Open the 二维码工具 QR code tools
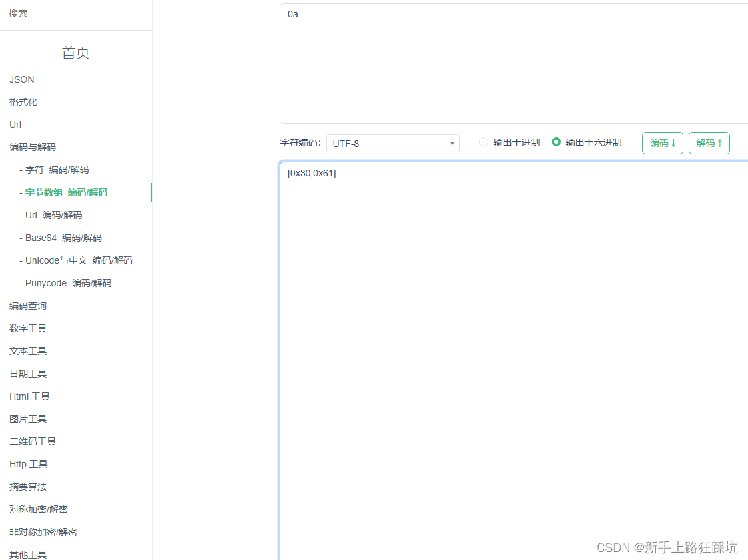The height and width of the screenshot is (560, 748). [32, 441]
